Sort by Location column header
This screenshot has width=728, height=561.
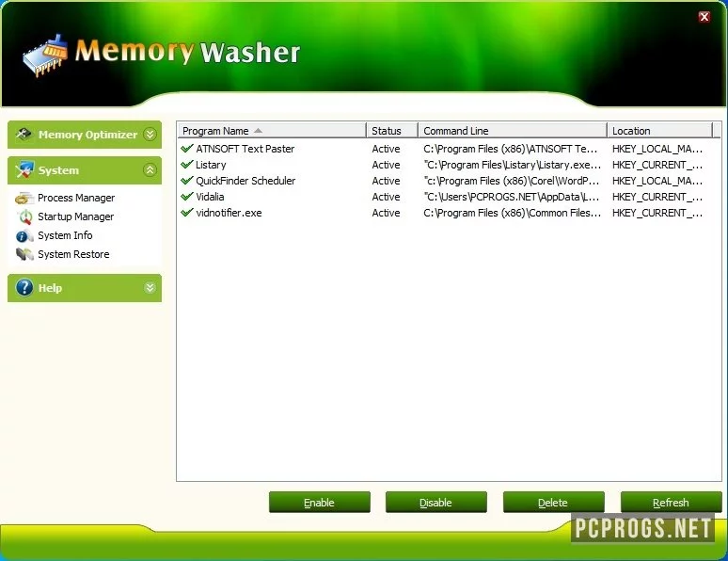click(x=659, y=131)
